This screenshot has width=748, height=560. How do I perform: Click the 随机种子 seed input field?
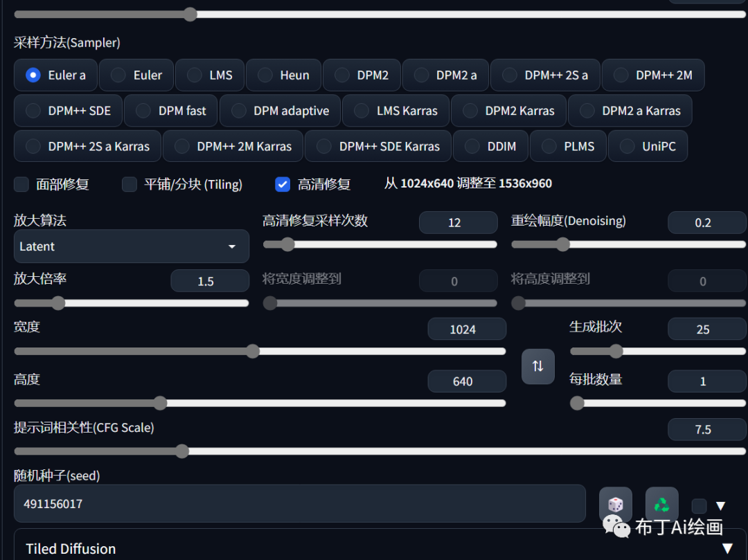point(299,504)
